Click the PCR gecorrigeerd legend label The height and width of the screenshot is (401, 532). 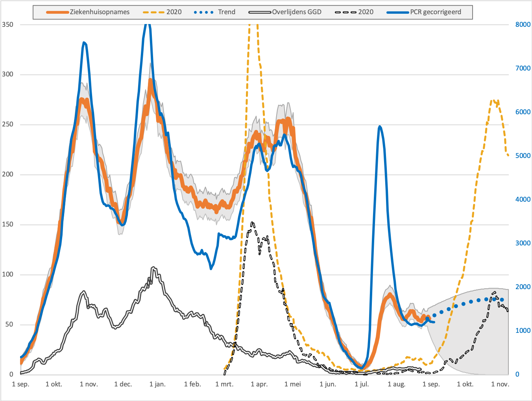pos(436,12)
